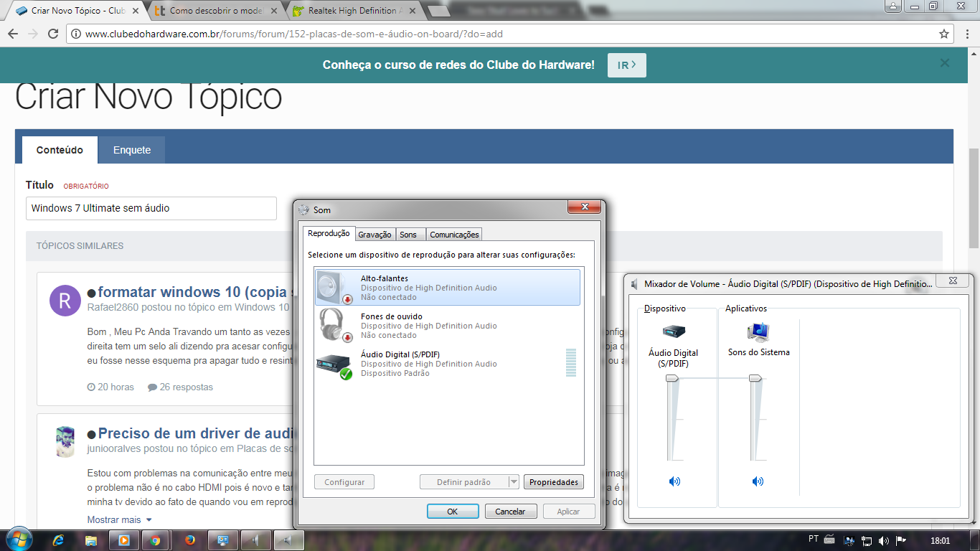This screenshot has height=551, width=980.
Task: Go back in the browser
Action: [x=12, y=34]
